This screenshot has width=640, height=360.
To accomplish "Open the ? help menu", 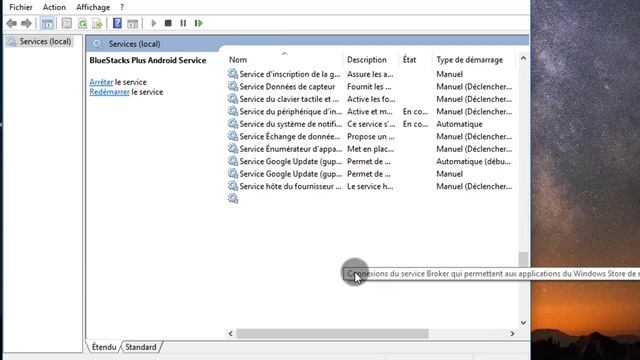I will point(122,7).
